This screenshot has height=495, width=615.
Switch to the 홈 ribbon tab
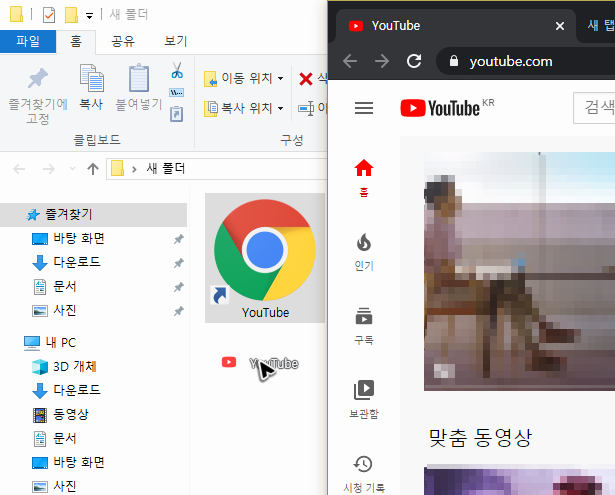[76, 41]
